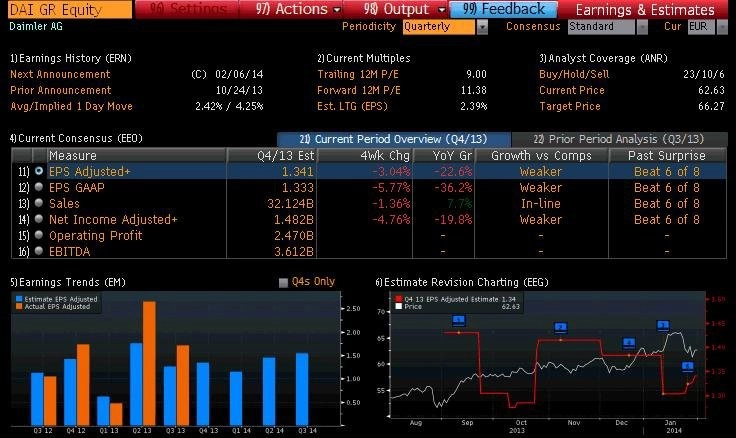736x438 pixels.
Task: Open Earnings History (ERN) link
Action: click(71, 58)
